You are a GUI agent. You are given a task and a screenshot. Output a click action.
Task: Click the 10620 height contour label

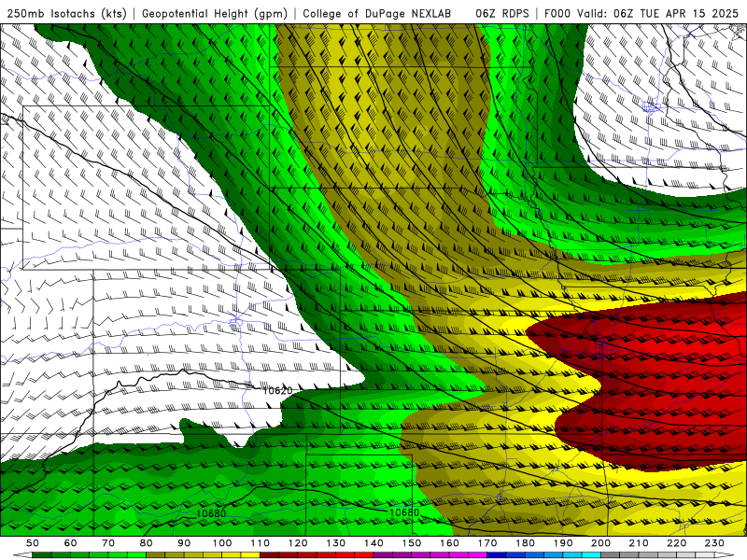(277, 391)
